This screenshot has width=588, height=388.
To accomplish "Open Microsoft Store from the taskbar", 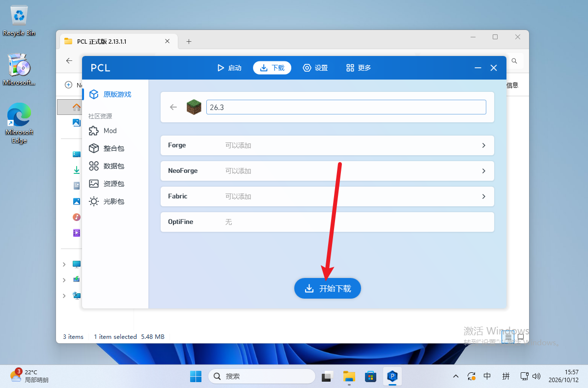I will coord(370,376).
